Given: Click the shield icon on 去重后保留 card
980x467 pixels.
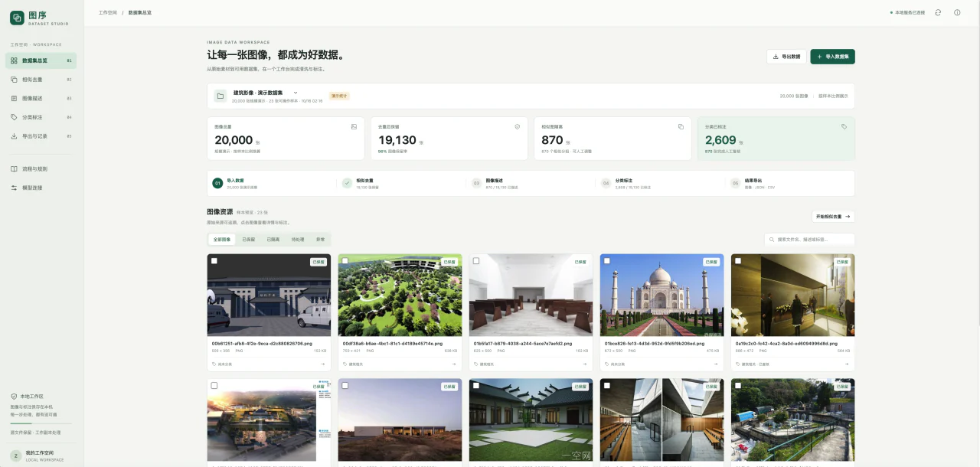Looking at the screenshot, I should tap(517, 126).
